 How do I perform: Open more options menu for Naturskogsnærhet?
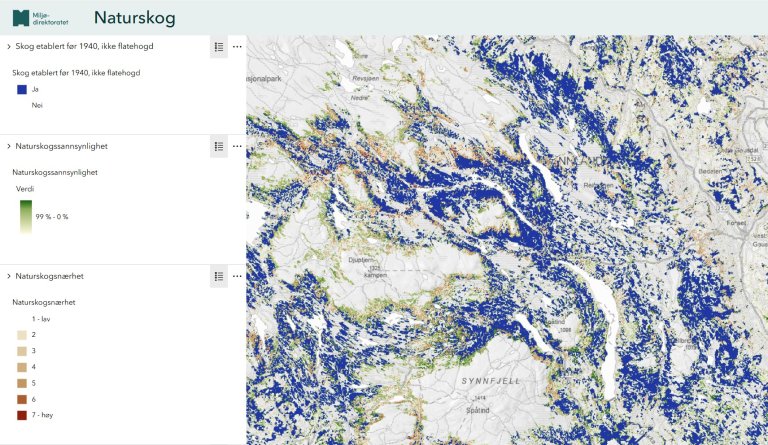pyautogui.click(x=237, y=276)
